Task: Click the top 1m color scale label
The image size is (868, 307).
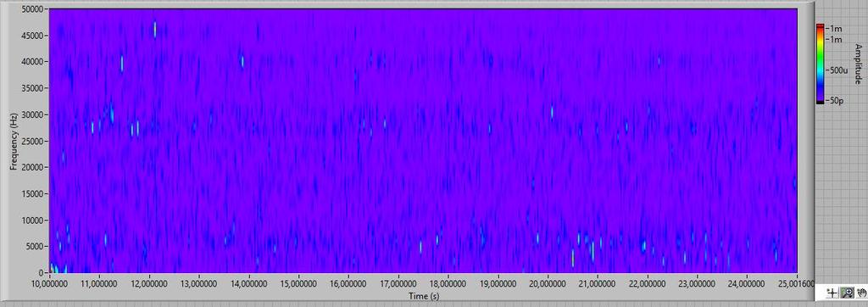Action: (834, 28)
